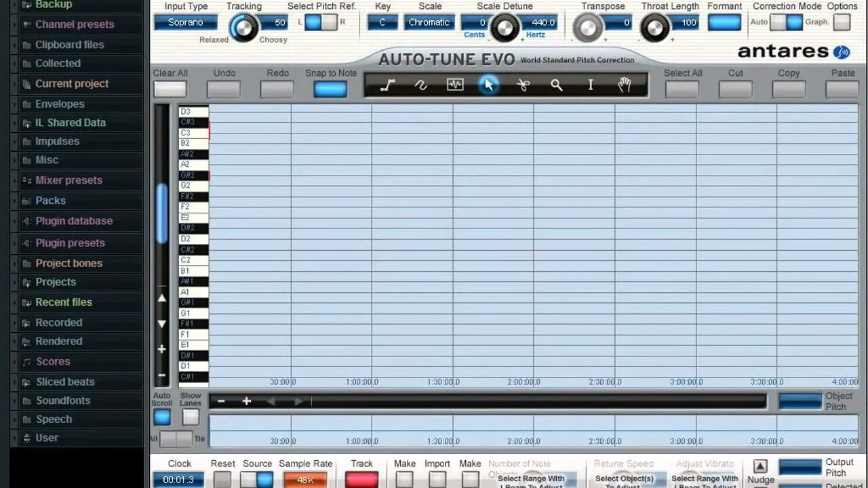868x488 pixels.
Task: Click the Redo button
Action: 277,89
